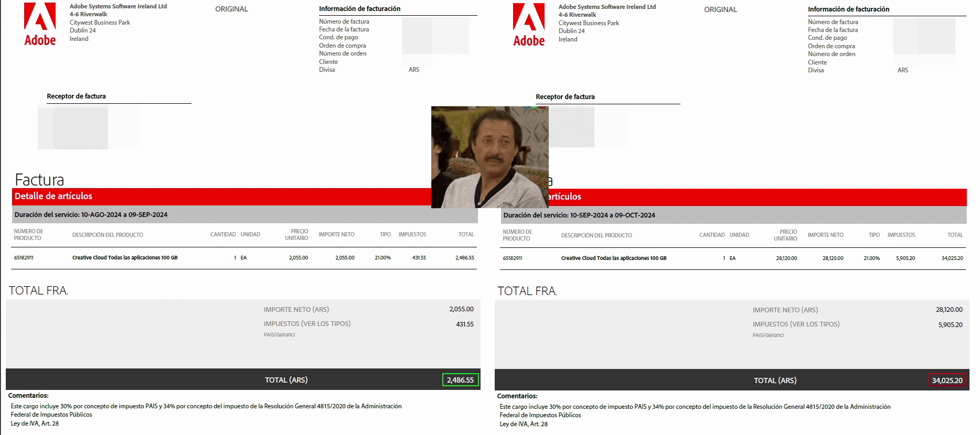This screenshot has height=435, width=980.
Task: Click the left invoice's 'Ley de IVA, Art. 28' line
Action: point(35,423)
